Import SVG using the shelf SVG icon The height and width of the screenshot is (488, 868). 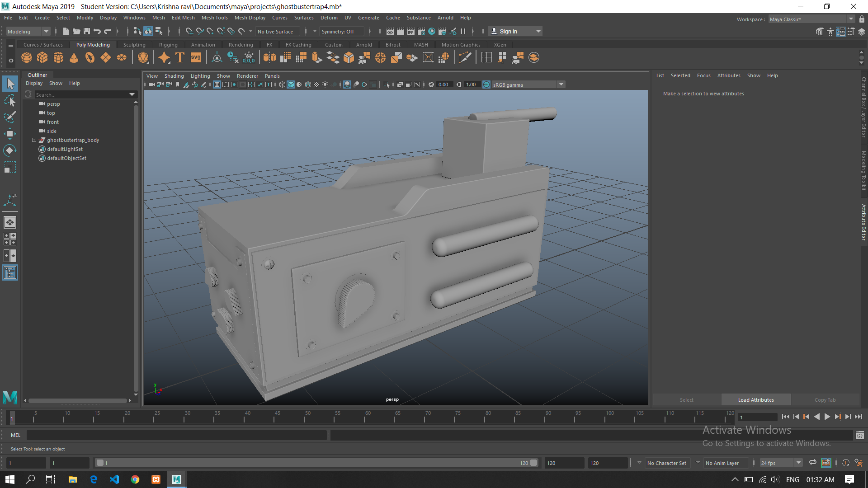point(196,58)
